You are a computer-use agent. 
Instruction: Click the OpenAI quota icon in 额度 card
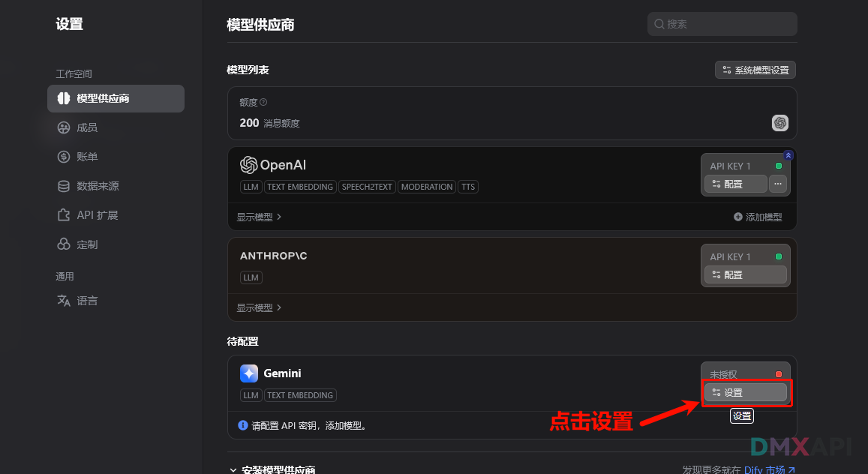click(x=780, y=123)
